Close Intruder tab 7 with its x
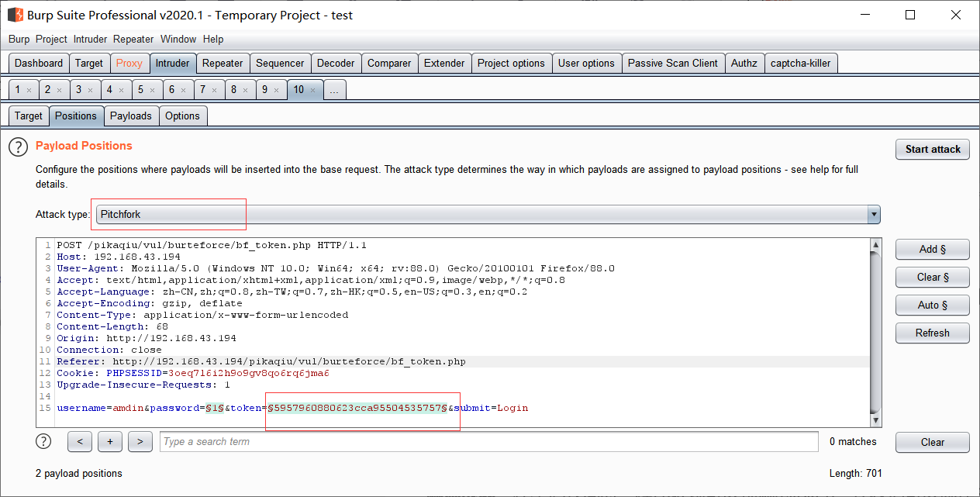 point(214,90)
